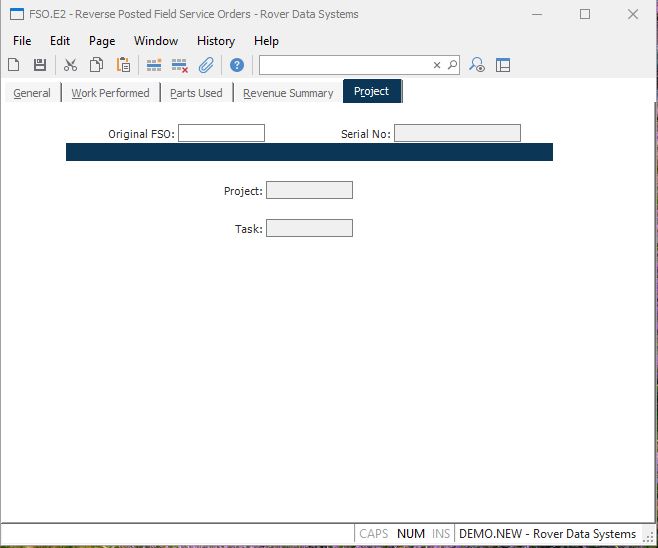Click the Paste clipboard icon
Viewport: 658px width, 548px height.
[123, 65]
